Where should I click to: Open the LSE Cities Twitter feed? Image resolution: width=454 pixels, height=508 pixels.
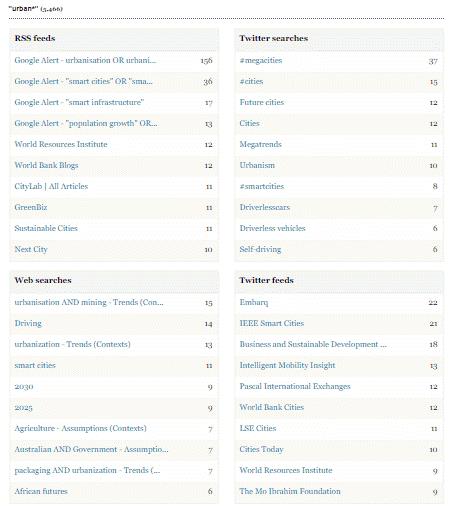tap(258, 428)
